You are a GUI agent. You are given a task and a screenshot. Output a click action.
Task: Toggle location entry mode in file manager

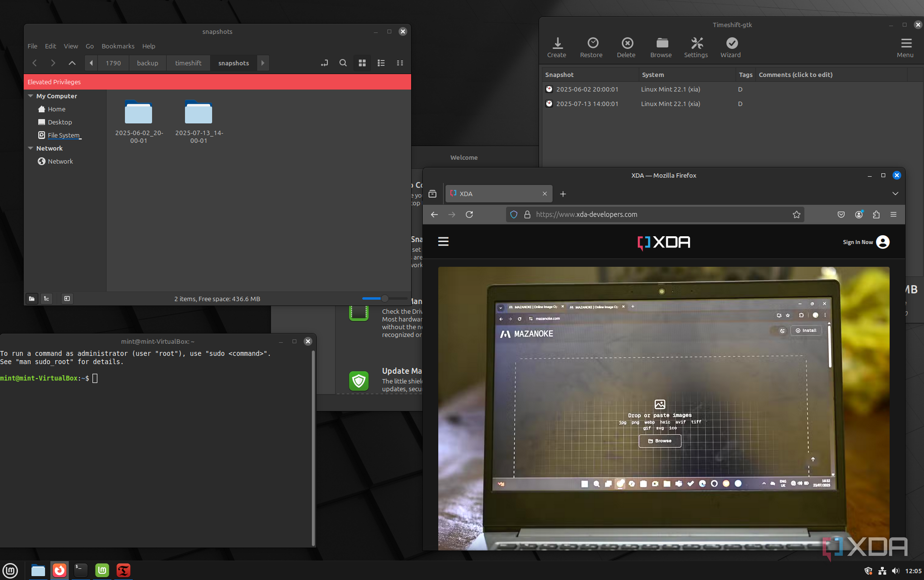coord(324,63)
